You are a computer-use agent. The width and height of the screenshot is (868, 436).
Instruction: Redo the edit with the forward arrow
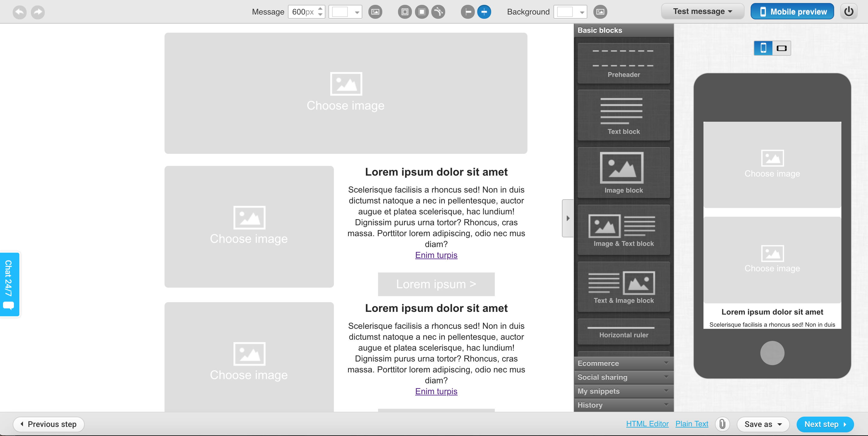click(x=38, y=12)
